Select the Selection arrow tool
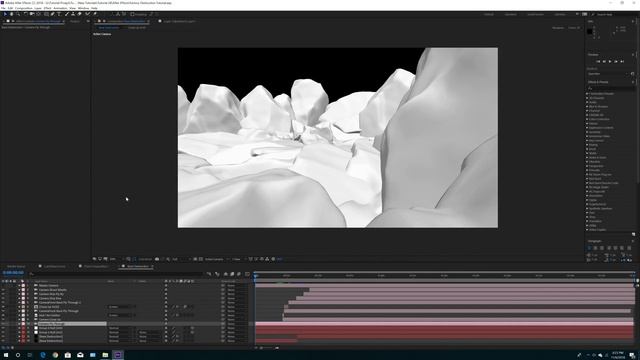 tap(5, 14)
